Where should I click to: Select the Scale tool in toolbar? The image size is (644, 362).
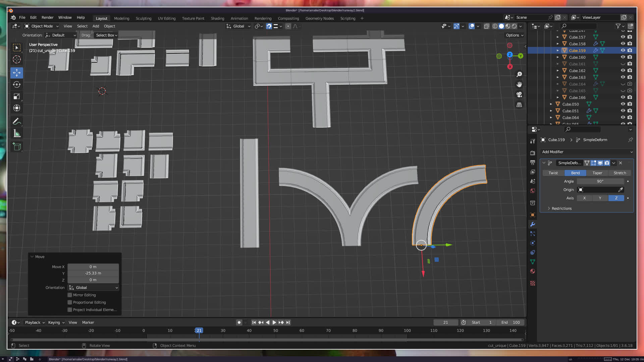[x=17, y=97]
